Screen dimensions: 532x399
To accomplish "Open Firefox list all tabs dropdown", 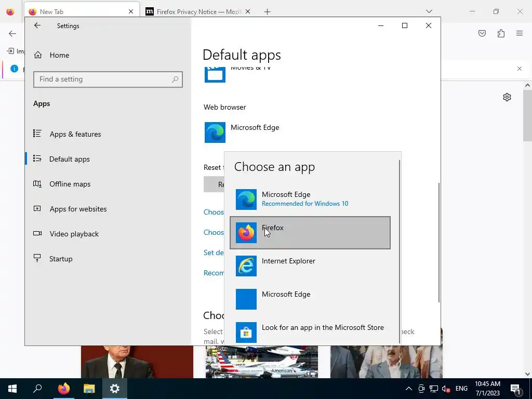I will click(x=429, y=11).
